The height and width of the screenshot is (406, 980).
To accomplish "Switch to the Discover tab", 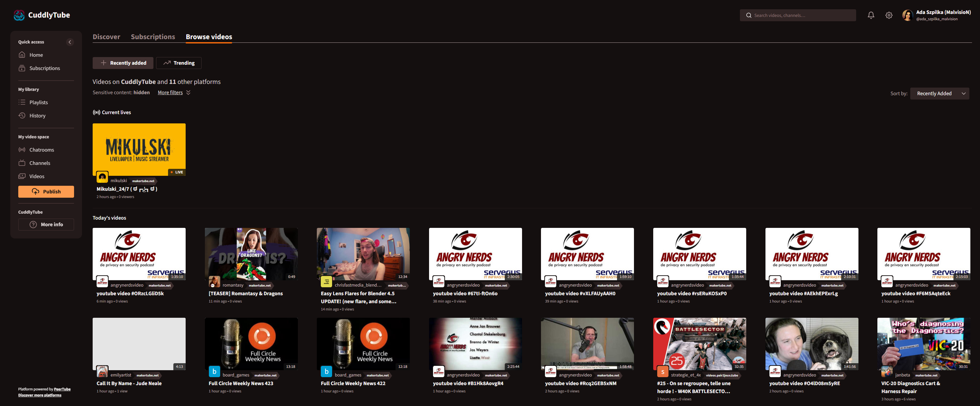I will [106, 37].
